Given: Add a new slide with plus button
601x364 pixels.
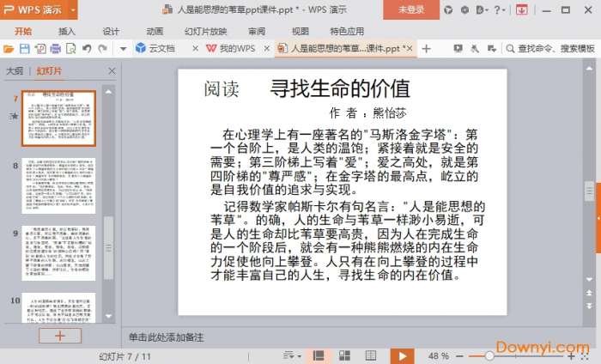Looking at the screenshot, I should pyautogui.click(x=60, y=336).
